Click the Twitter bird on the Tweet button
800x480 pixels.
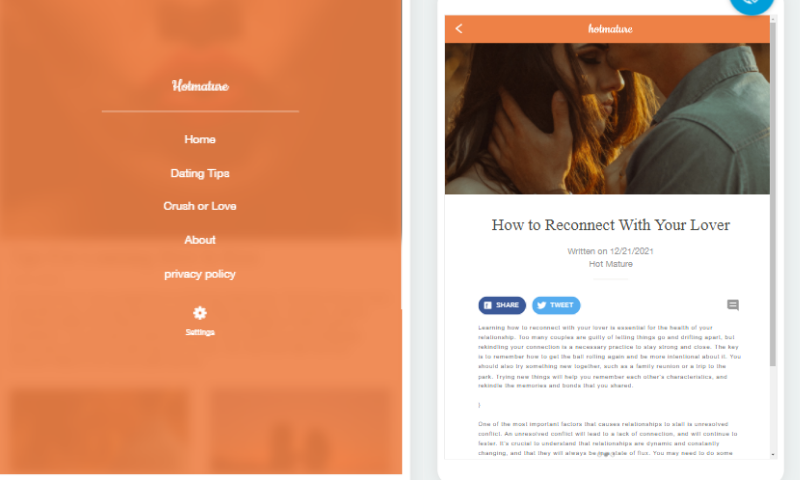542,305
